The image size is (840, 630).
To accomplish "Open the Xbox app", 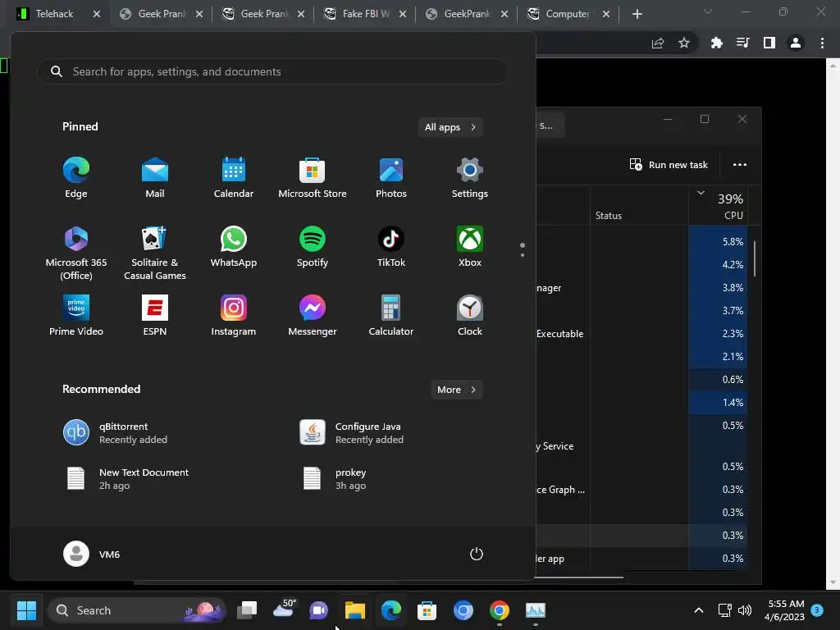I will pos(470,247).
